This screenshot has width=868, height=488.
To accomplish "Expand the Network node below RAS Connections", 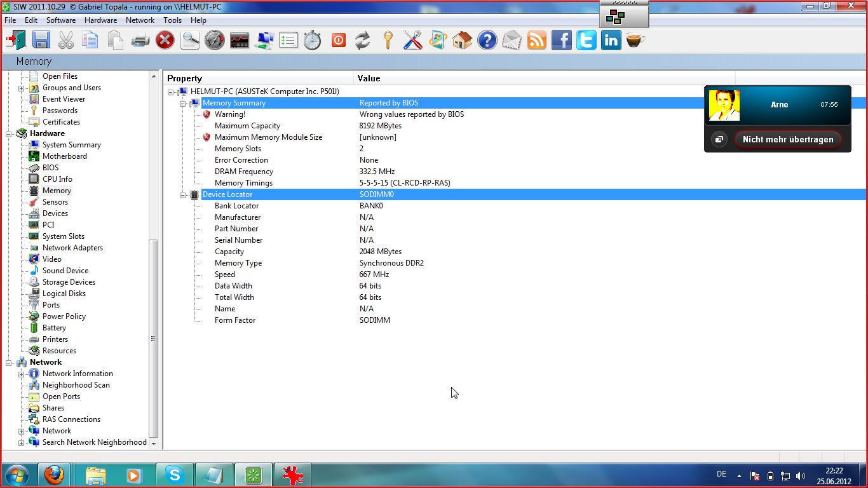I will tap(21, 431).
